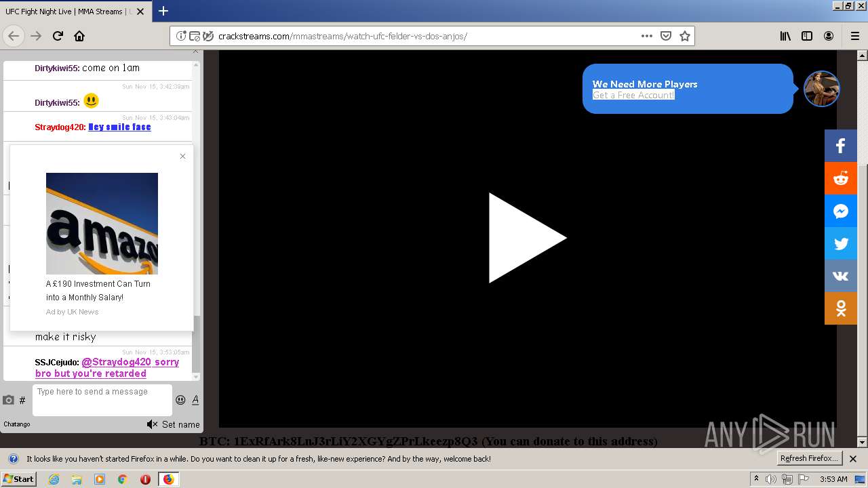Open the £190 Investment ad text

(x=98, y=291)
